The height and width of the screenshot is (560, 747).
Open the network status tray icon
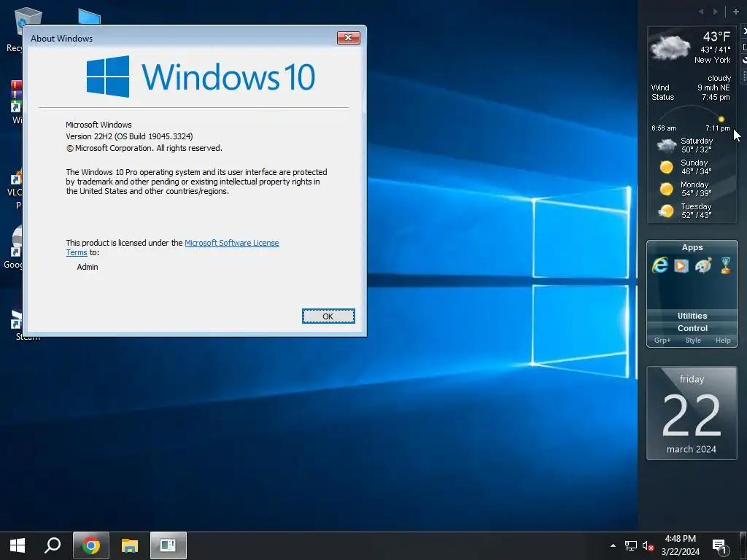click(631, 545)
